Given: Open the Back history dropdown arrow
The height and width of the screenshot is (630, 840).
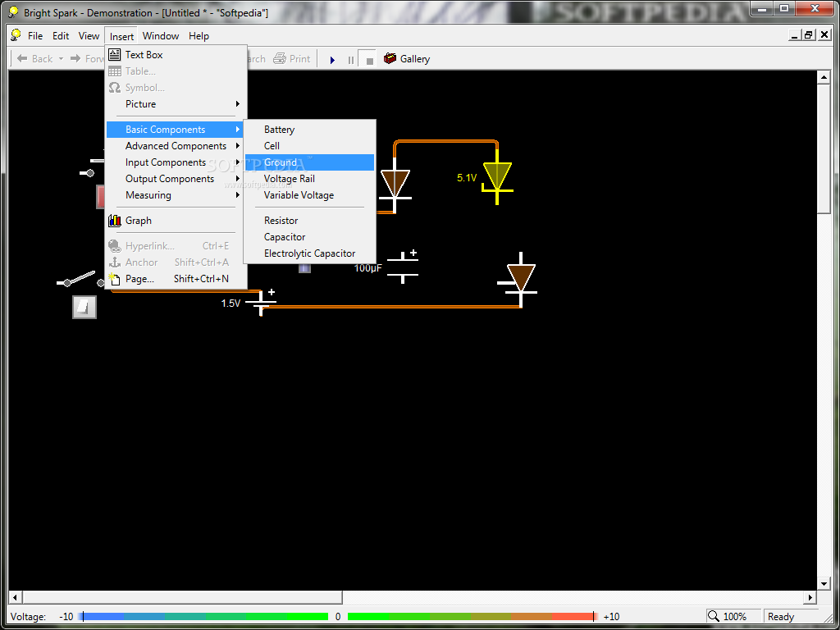Looking at the screenshot, I should pyautogui.click(x=61, y=59).
